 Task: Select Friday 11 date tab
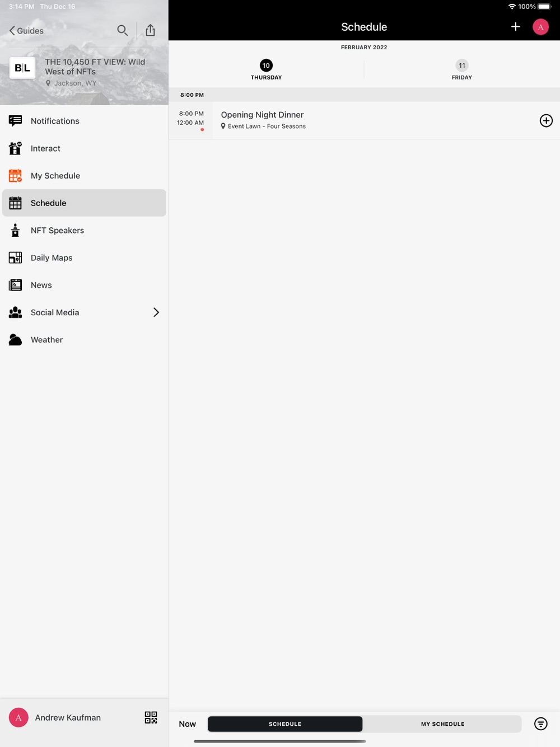pos(462,70)
